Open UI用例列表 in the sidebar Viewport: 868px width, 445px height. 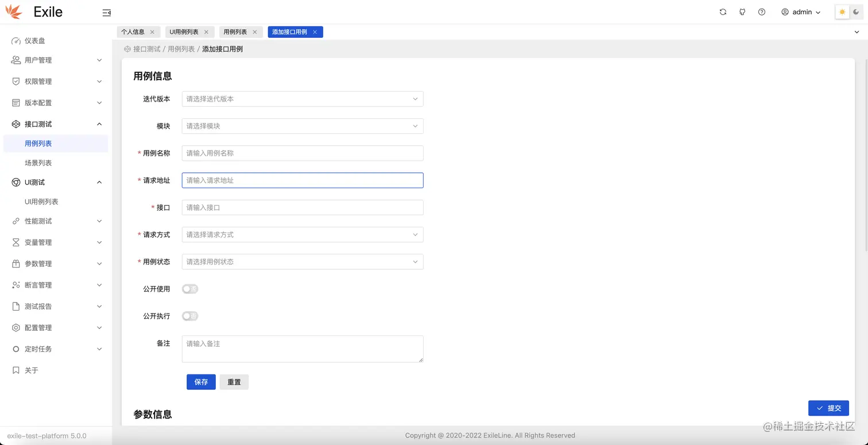coord(56,202)
